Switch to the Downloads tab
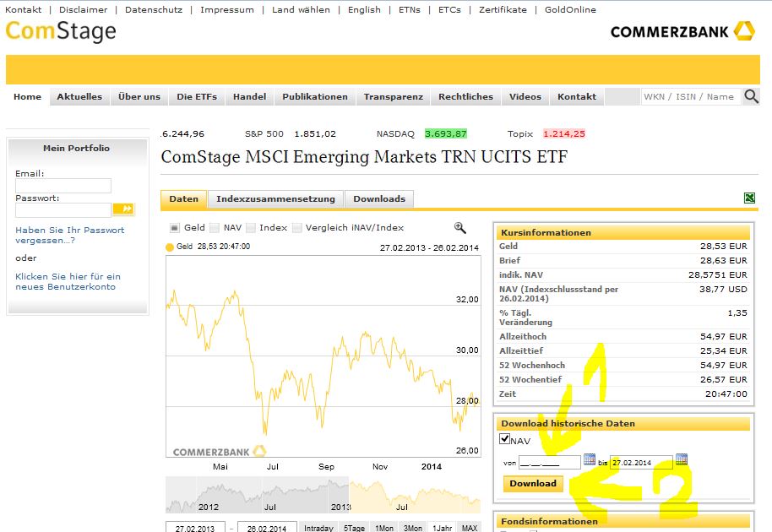 click(378, 199)
